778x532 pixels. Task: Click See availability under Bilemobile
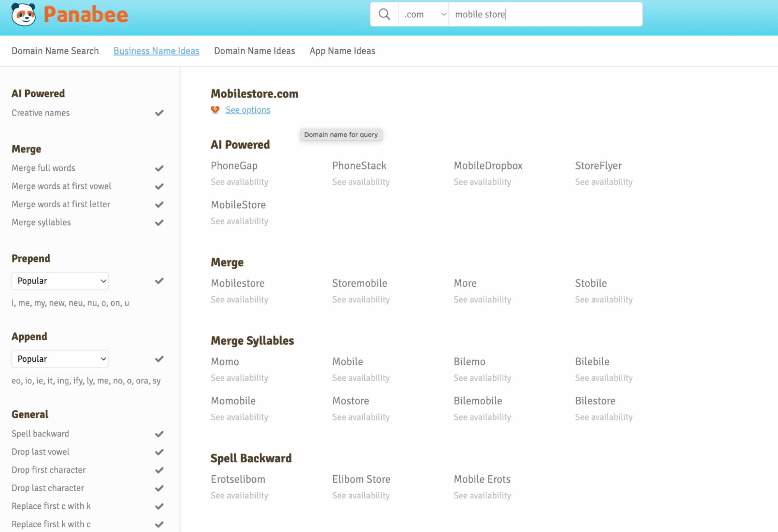pos(482,417)
